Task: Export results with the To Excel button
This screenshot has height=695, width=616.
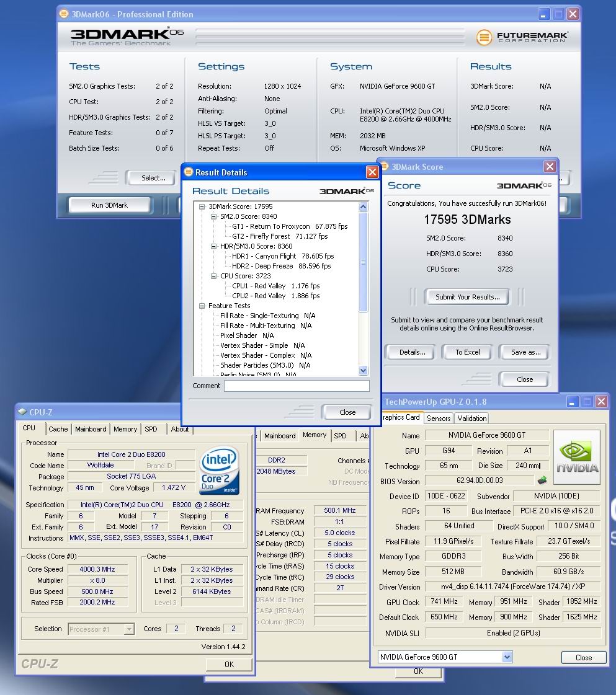Action: pos(468,352)
